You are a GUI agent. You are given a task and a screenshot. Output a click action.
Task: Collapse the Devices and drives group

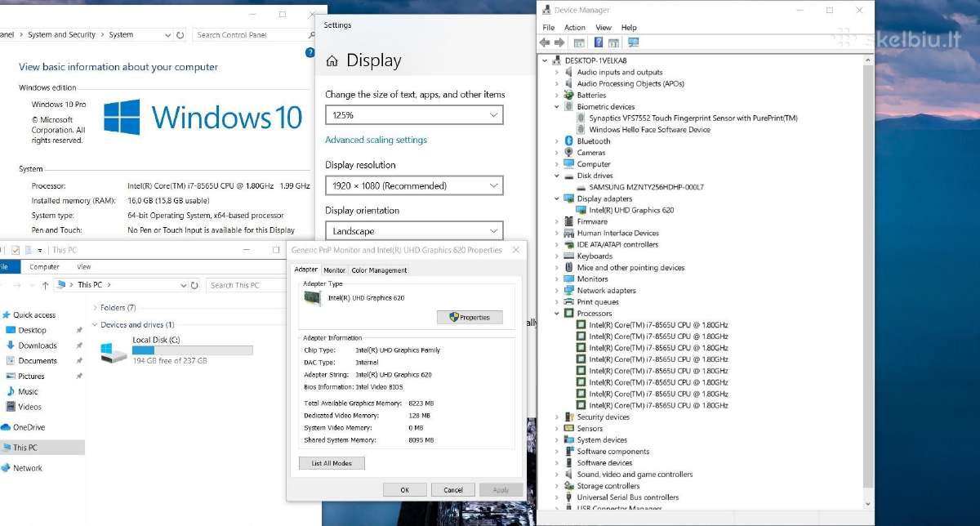(x=95, y=325)
